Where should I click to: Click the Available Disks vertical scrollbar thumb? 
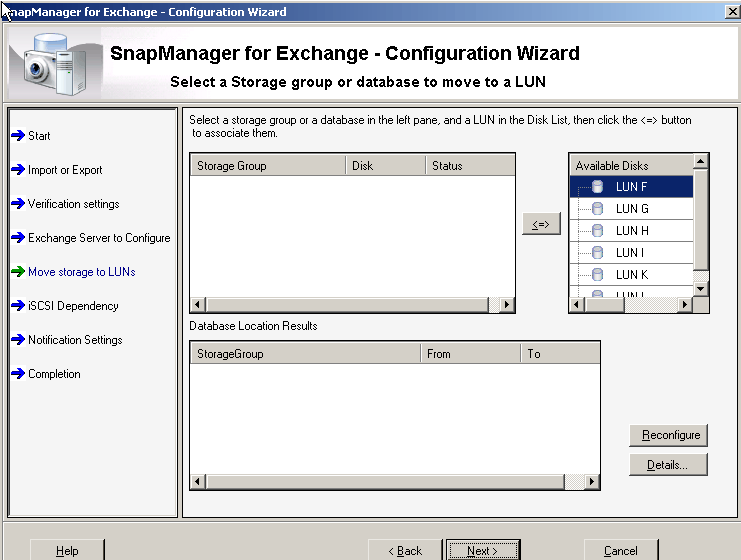(x=700, y=220)
